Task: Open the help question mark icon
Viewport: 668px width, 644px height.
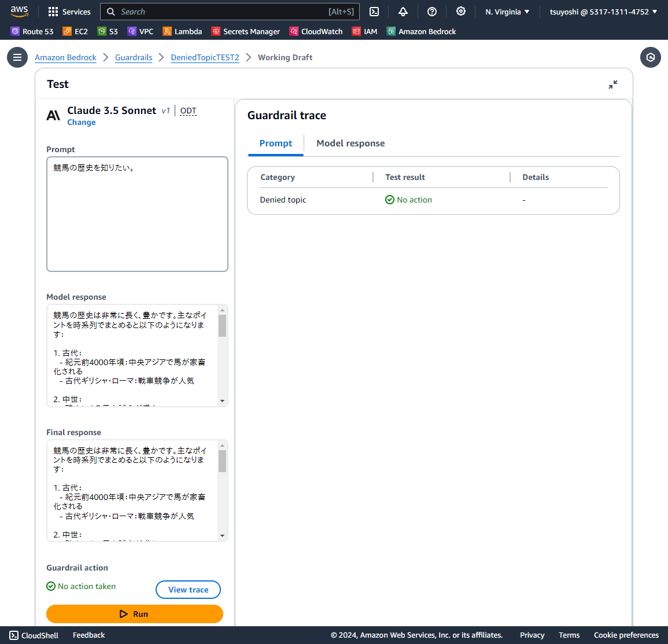Action: [432, 12]
